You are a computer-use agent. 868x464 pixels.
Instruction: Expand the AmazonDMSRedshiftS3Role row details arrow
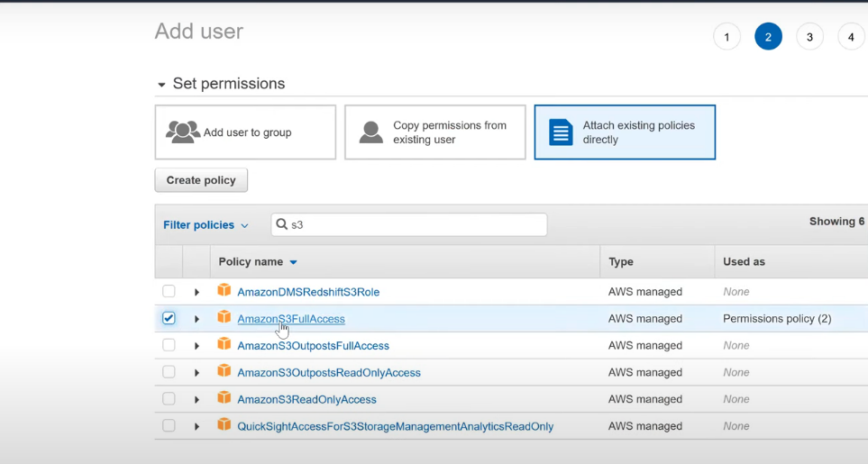point(196,292)
